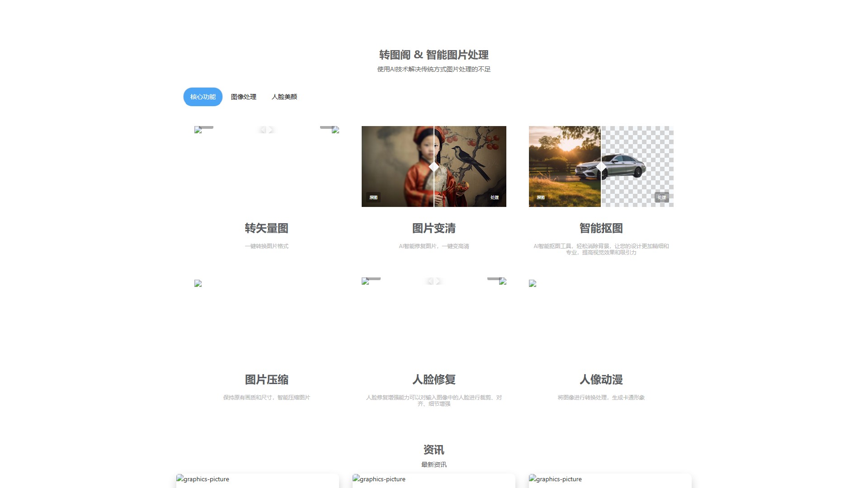Open the 图片变清 feature
Image resolution: width=868 pixels, height=488 pixels.
click(x=434, y=229)
